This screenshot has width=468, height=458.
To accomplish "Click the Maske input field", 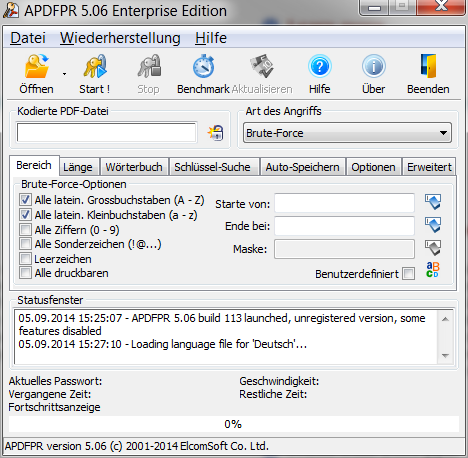I will (x=345, y=249).
